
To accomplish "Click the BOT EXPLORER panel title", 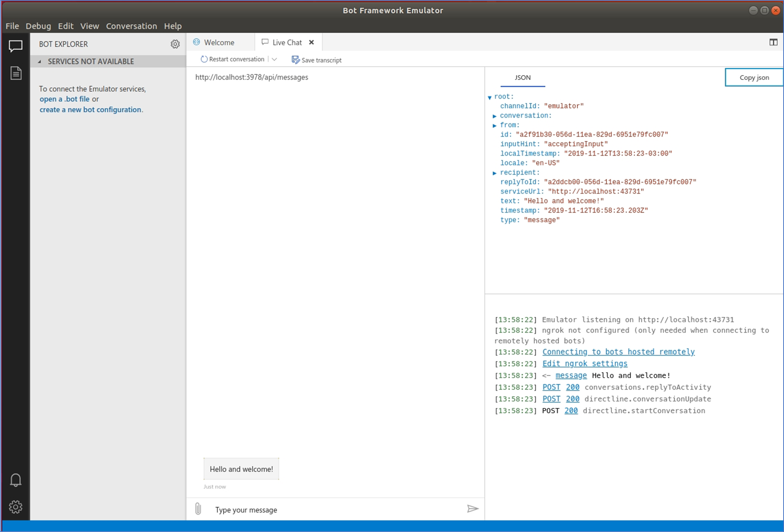I will pyautogui.click(x=63, y=44).
